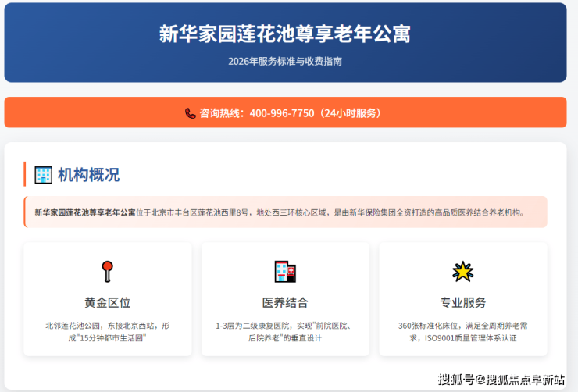Screen dimensions: 578x392
Task: Click the hospital icon above 医养结合
Action: pyautogui.click(x=285, y=272)
